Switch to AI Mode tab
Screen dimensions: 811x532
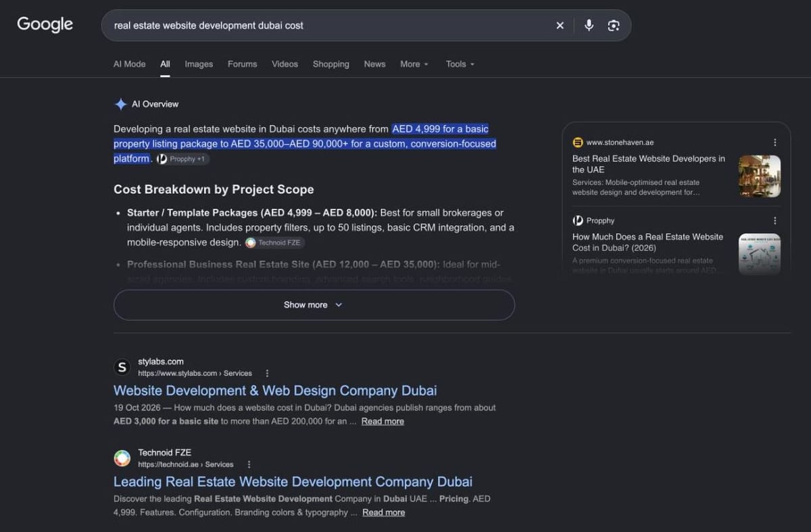click(129, 64)
